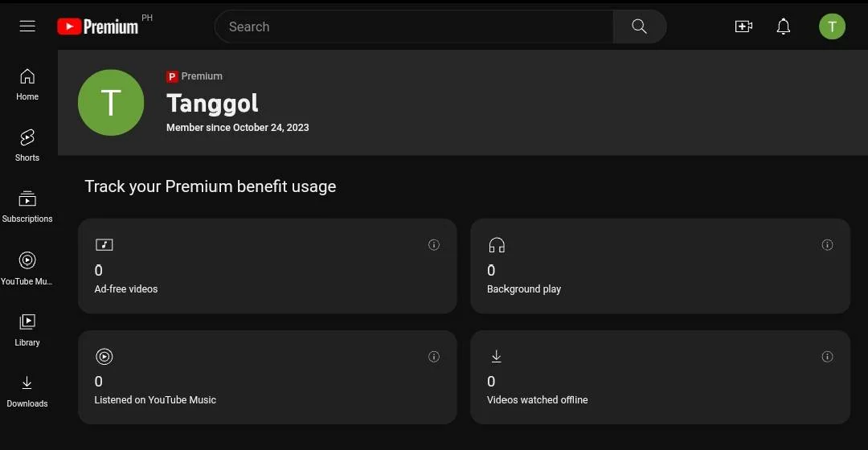Screen dimensions: 868x450
Task: Click 'Listened on YouTube Music' label
Action: [x=155, y=399]
